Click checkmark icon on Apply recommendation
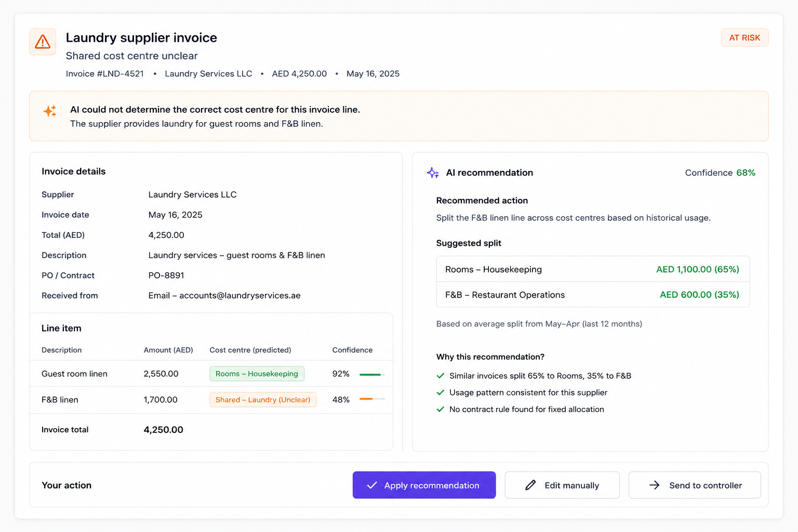 372,485
